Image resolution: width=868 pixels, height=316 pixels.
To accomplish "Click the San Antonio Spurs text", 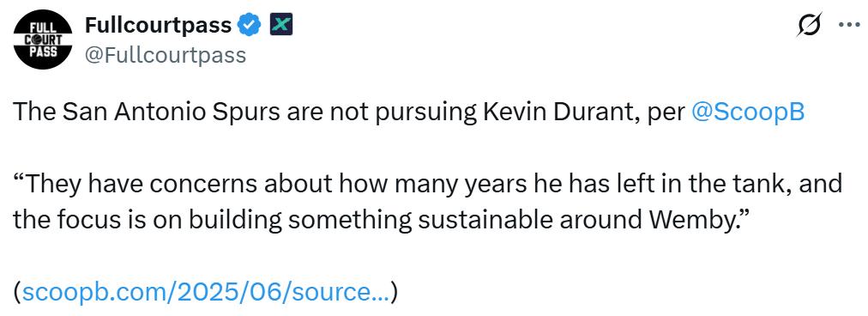I will (172, 113).
